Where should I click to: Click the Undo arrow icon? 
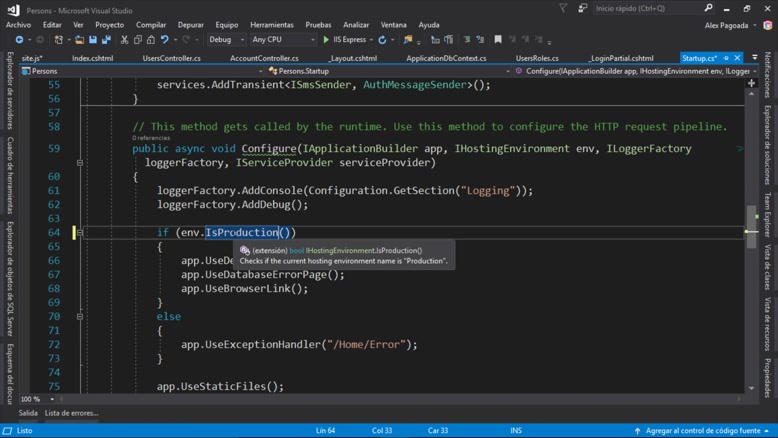165,40
